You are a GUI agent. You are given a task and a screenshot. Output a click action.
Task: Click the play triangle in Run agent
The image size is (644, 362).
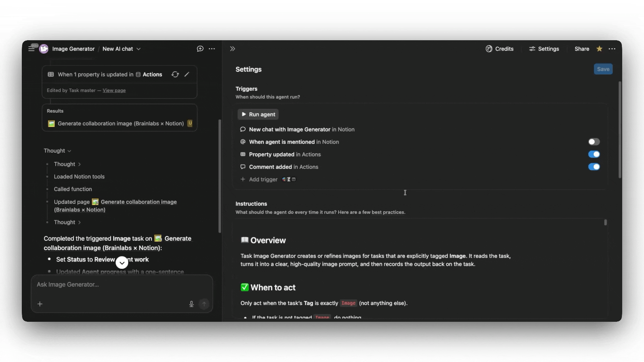pyautogui.click(x=244, y=114)
